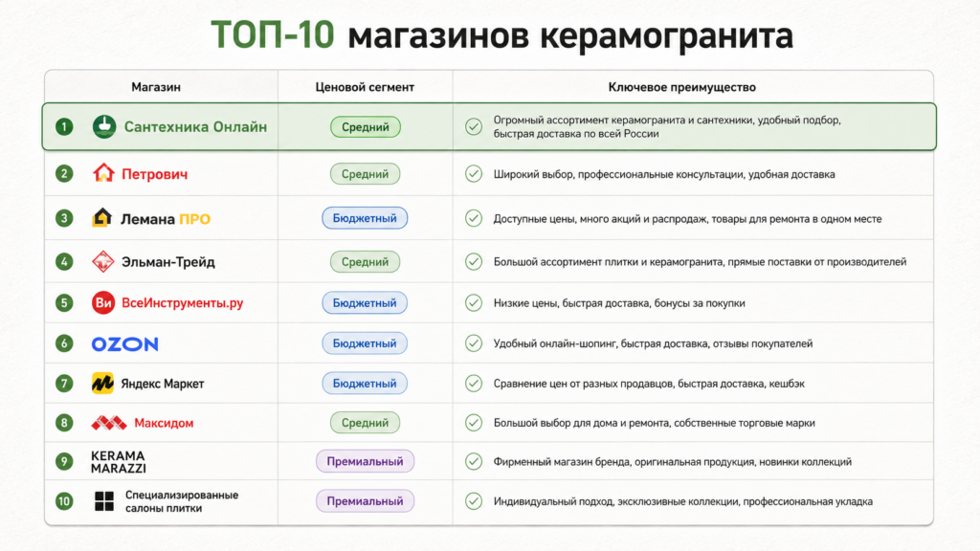Screen dimensions: 980x551
Task: Click the Петрович house logo icon
Action: point(103,173)
